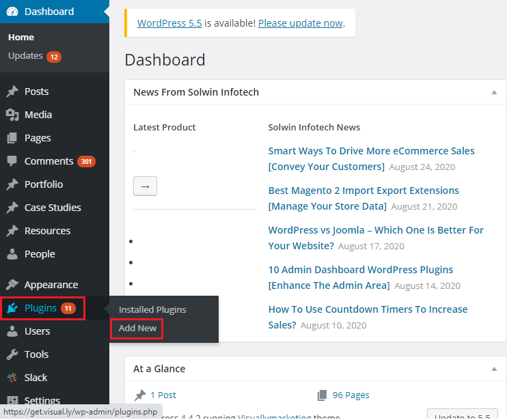This screenshot has height=420, width=507.
Task: Click the Plugins plug icon
Action: (12, 308)
